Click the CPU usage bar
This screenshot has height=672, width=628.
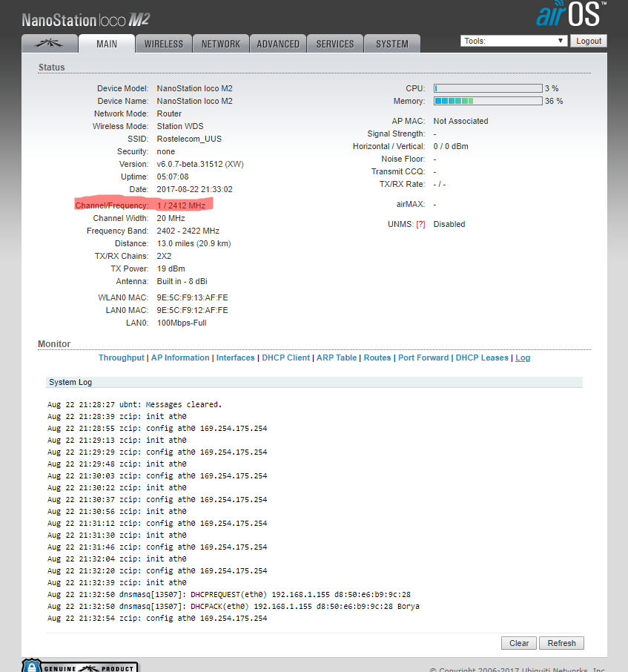click(x=488, y=88)
